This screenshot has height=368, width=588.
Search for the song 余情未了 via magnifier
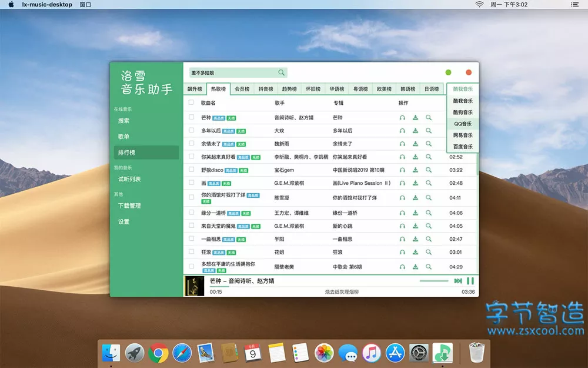point(429,144)
